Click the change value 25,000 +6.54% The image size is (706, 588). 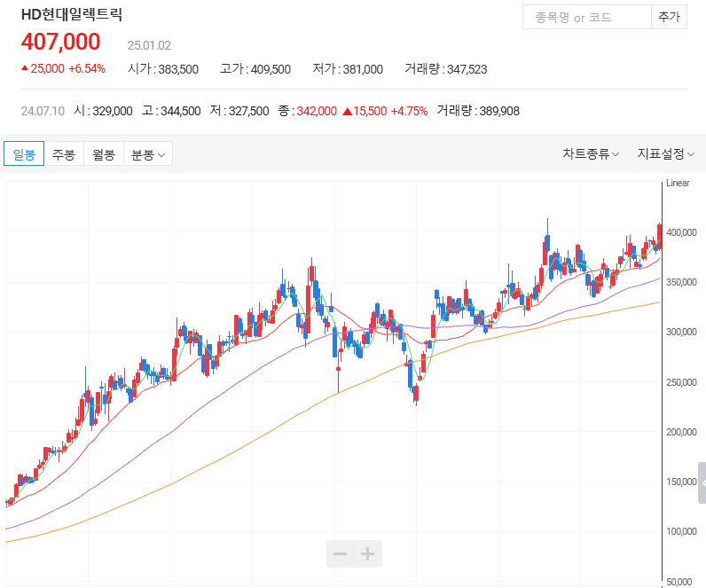pyautogui.click(x=64, y=68)
